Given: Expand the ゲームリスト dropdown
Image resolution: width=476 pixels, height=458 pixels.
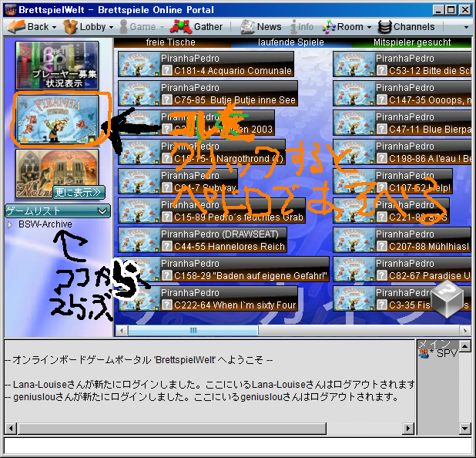Looking at the screenshot, I should [58, 210].
